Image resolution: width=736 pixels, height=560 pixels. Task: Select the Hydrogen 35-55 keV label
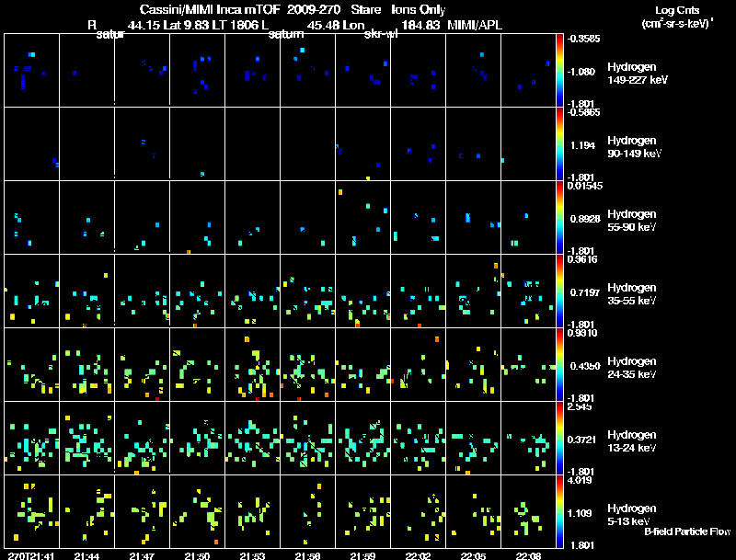pos(632,294)
